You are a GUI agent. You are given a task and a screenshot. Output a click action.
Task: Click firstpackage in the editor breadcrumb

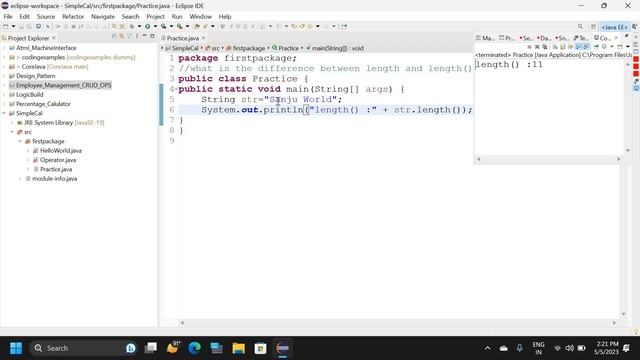tap(248, 48)
